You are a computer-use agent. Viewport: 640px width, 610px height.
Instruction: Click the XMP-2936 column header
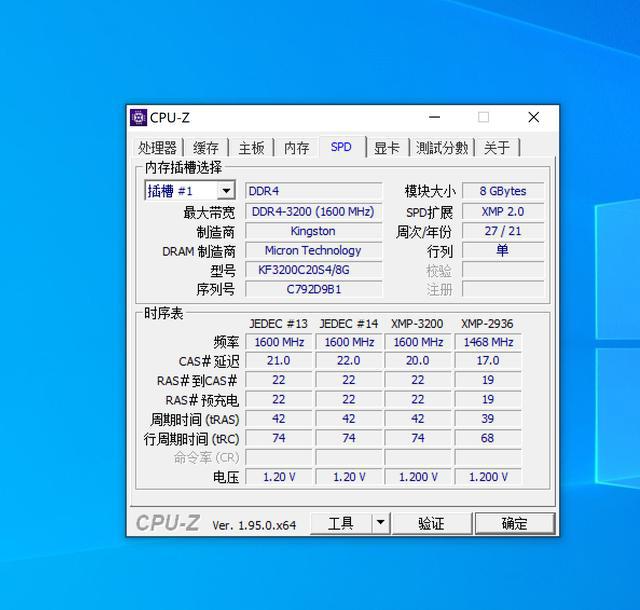[x=487, y=324]
